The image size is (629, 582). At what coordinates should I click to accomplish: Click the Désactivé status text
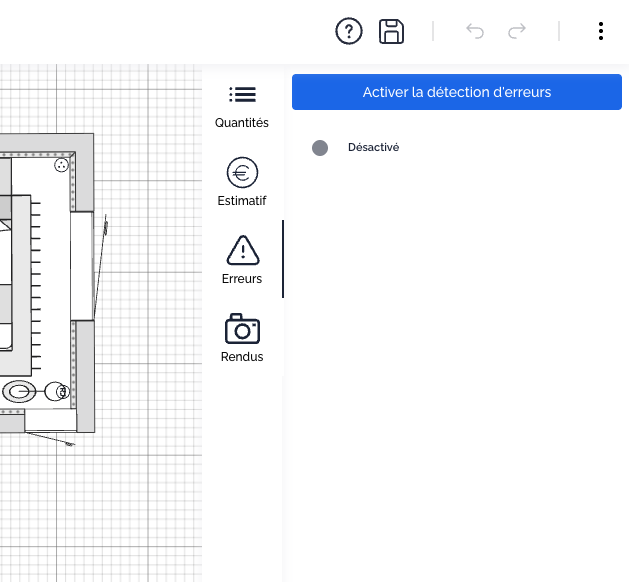click(373, 147)
